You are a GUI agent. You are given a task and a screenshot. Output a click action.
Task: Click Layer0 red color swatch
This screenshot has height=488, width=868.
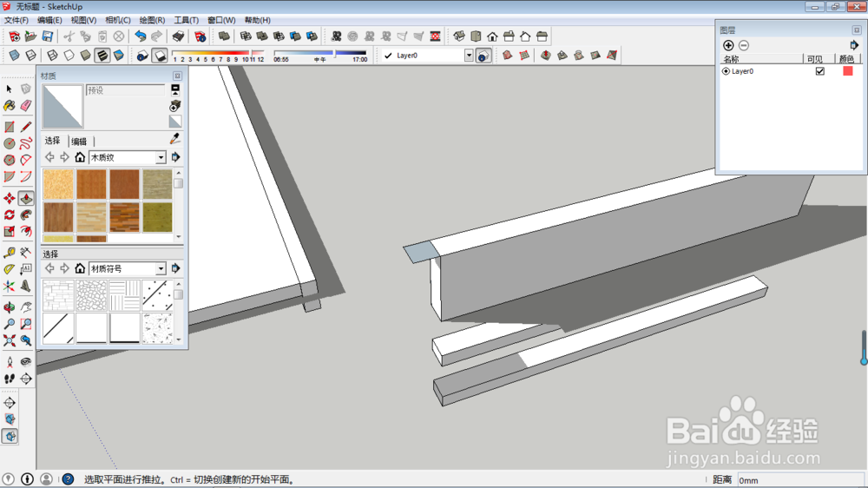(x=847, y=71)
